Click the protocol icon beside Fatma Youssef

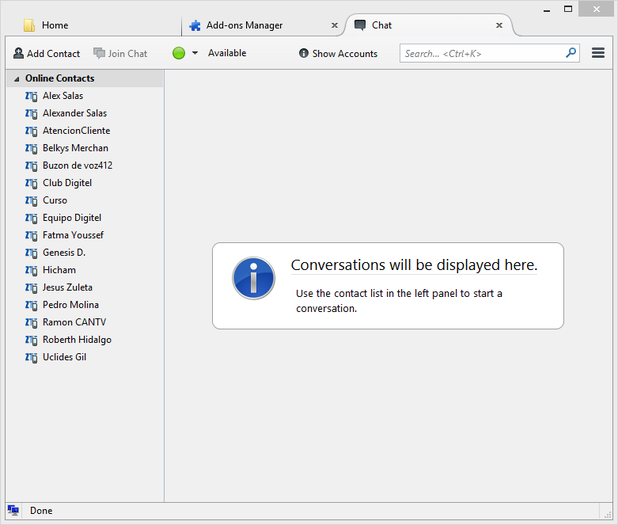pyautogui.click(x=31, y=235)
